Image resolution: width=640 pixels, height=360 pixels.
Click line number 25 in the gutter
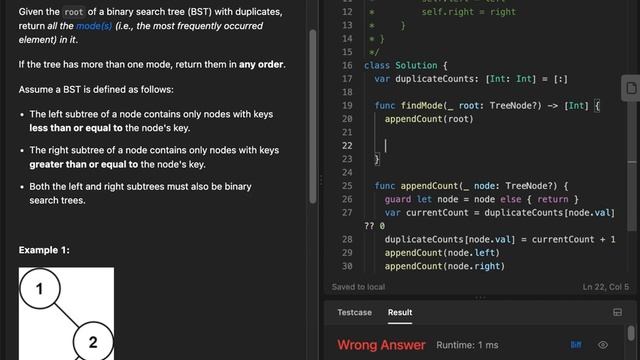tap(347, 186)
